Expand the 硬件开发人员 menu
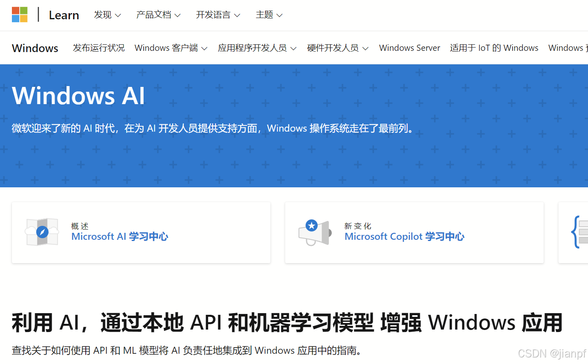 click(338, 48)
